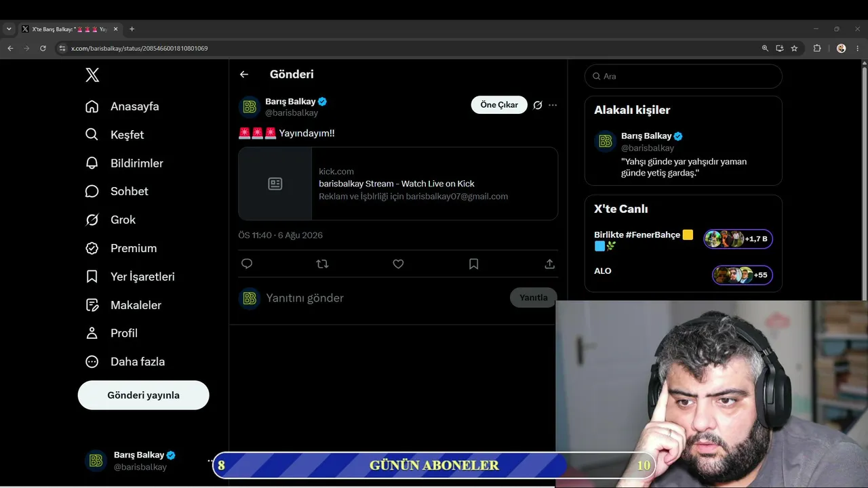This screenshot has width=868, height=488.
Task: Open Makaleler articles page
Action: (x=123, y=305)
